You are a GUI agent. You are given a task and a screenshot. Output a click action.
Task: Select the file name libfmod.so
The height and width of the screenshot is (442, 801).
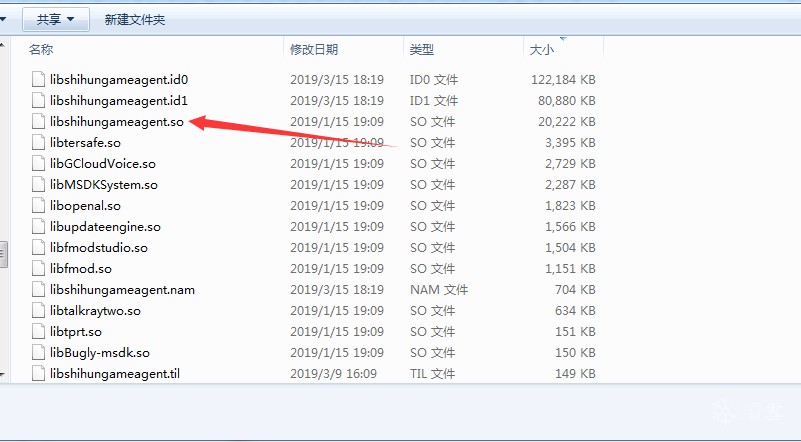coord(81,268)
